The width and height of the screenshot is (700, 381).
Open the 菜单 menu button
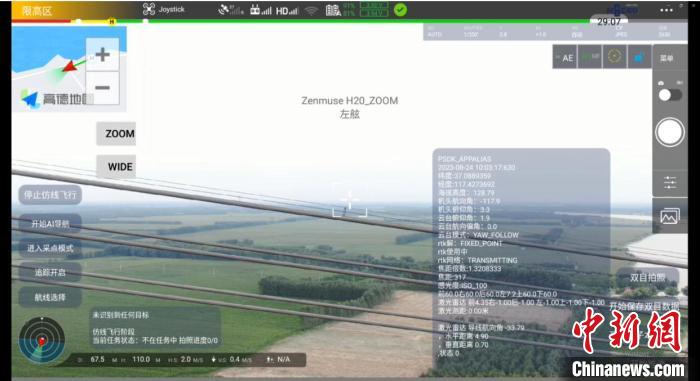pos(667,58)
